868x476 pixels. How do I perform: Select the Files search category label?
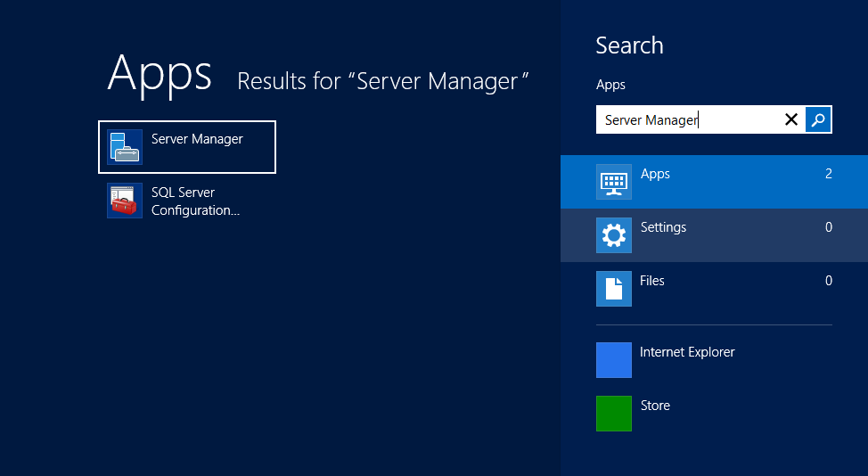click(x=652, y=281)
